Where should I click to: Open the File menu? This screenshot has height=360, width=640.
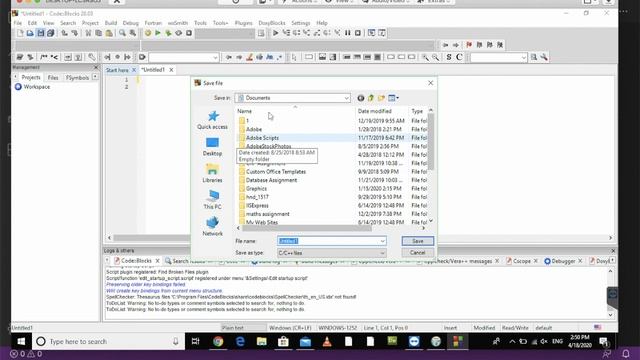[18, 23]
